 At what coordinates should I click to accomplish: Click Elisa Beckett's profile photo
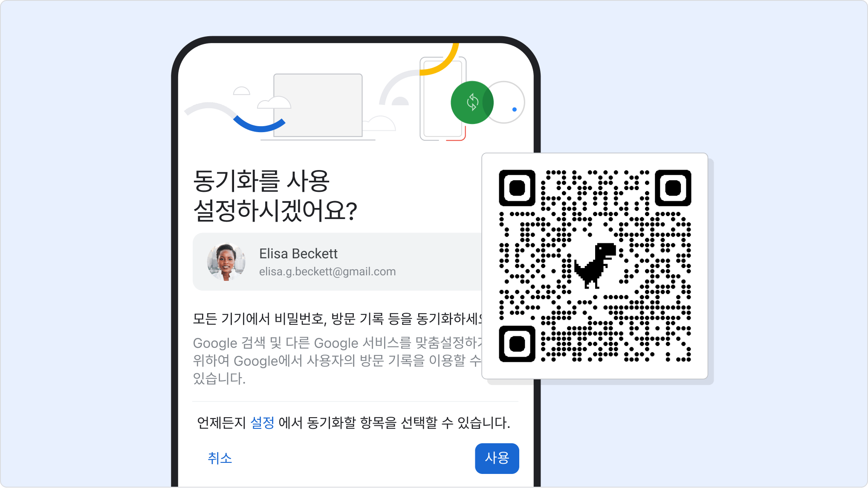[226, 262]
